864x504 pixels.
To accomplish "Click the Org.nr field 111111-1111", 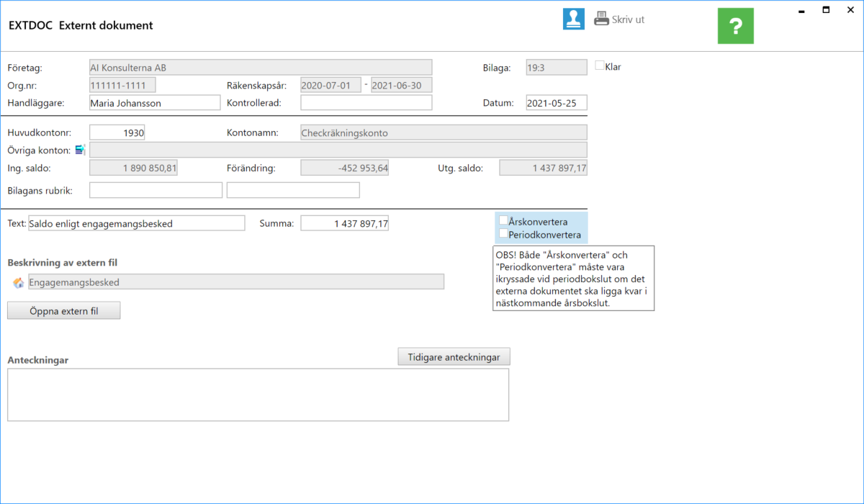I will pos(122,85).
